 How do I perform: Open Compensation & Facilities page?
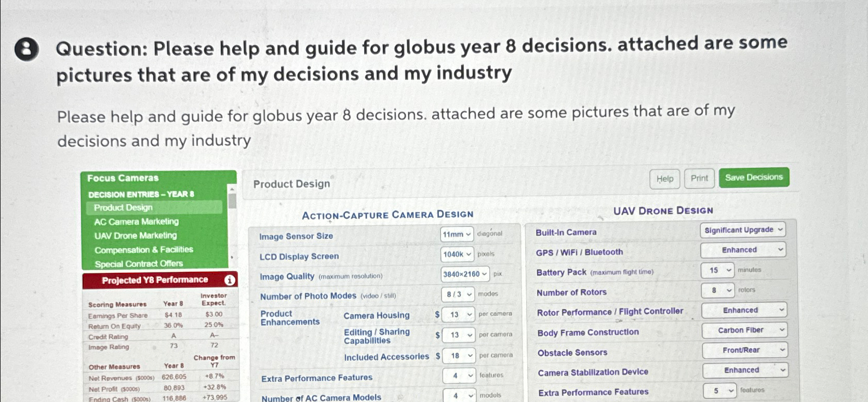(x=144, y=250)
